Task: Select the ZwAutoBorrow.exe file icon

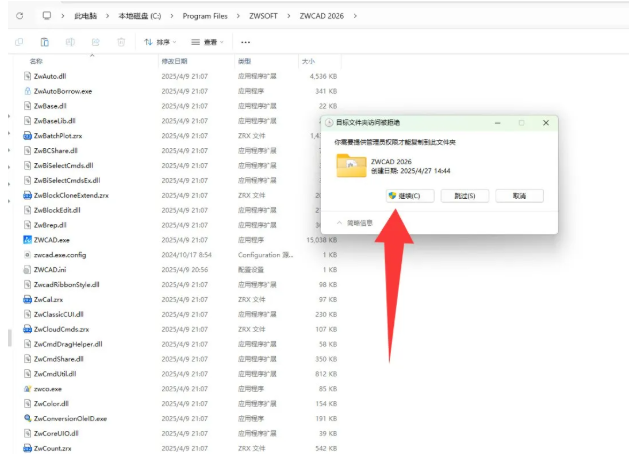Action: [x=26, y=91]
